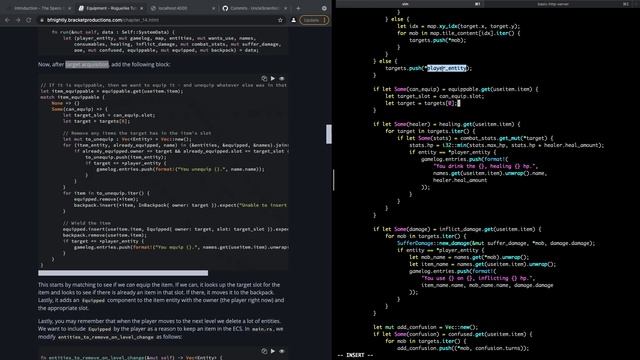Click the page vertical scrollbar thumb
640x360 pixels.
coord(329,134)
